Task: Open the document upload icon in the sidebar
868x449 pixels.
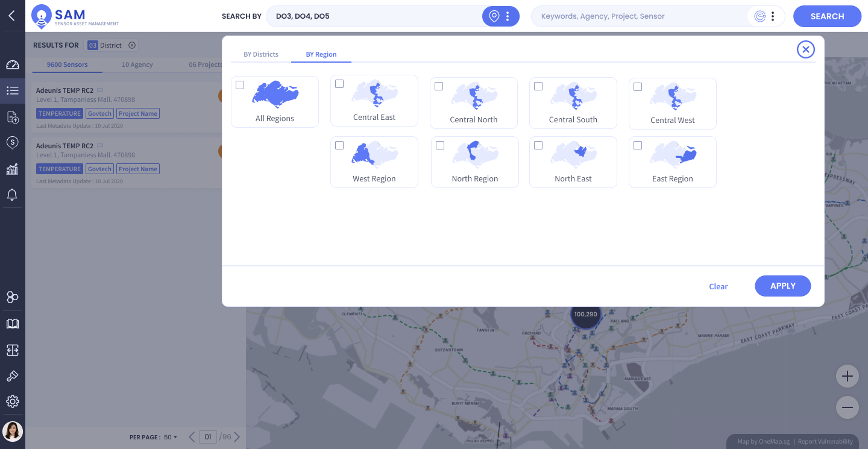Action: point(13,117)
